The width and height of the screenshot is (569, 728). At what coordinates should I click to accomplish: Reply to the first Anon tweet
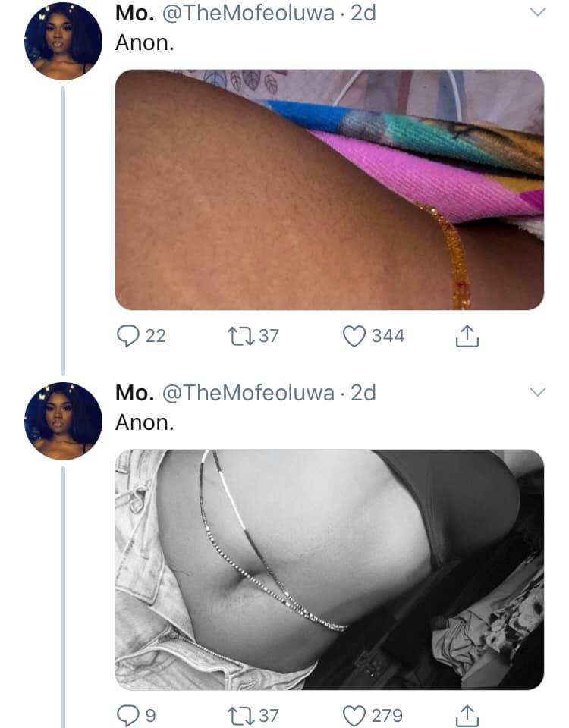tap(127, 336)
